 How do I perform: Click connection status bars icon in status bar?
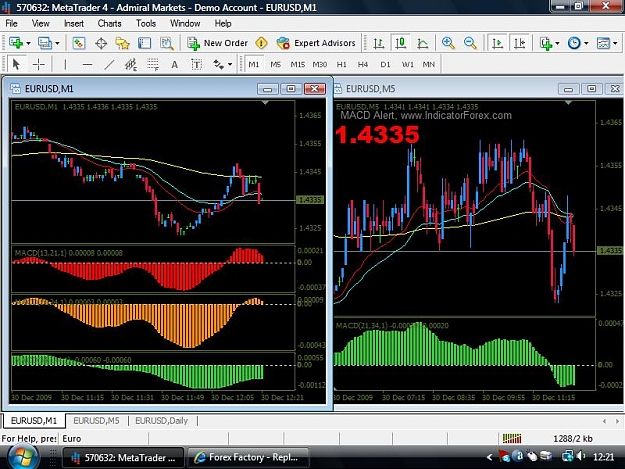pyautogui.click(x=512, y=439)
